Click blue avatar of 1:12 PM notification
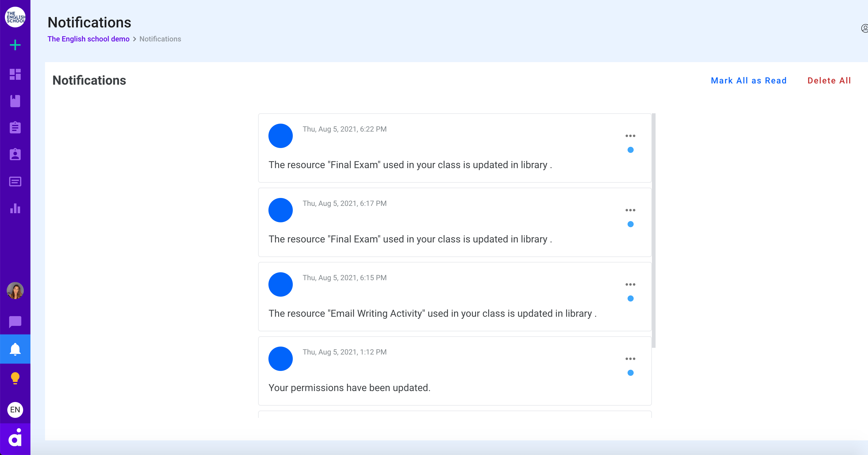The height and width of the screenshot is (455, 868). click(280, 359)
